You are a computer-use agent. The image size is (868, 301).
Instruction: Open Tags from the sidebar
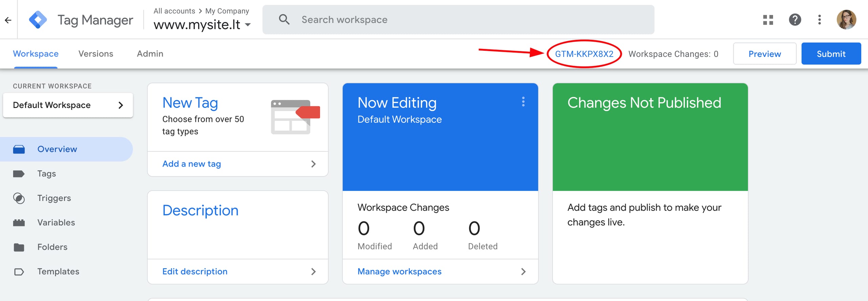46,174
